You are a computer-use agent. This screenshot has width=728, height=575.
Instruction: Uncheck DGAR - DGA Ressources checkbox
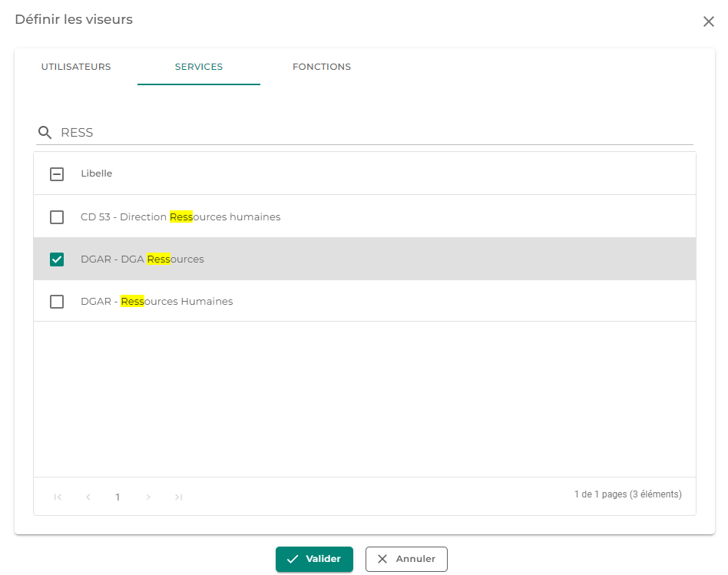point(57,259)
